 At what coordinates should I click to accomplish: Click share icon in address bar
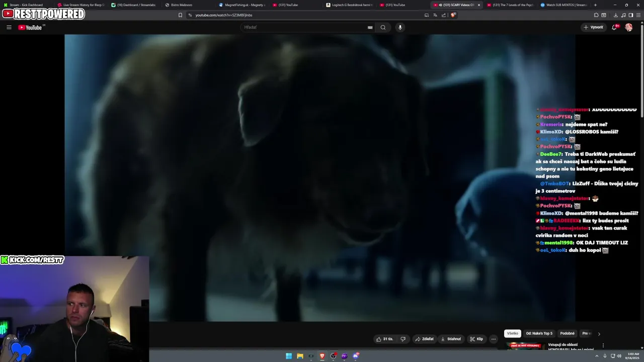coord(444,15)
